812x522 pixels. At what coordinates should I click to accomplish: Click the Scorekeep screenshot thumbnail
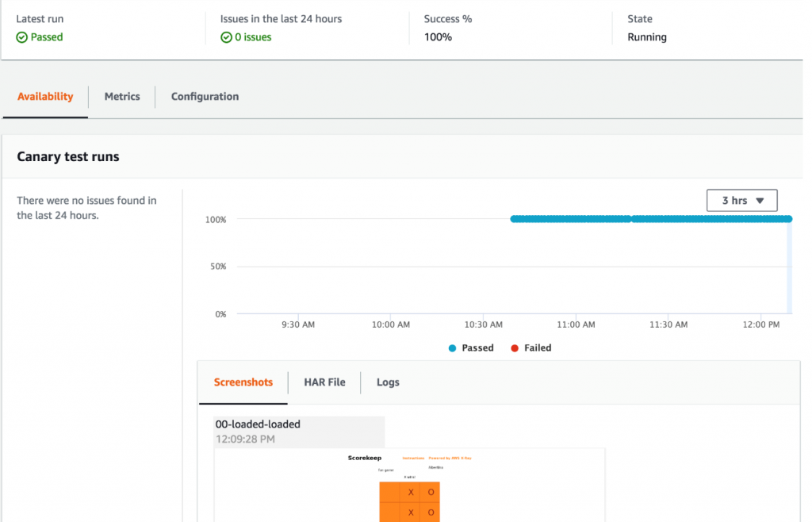tap(409, 484)
